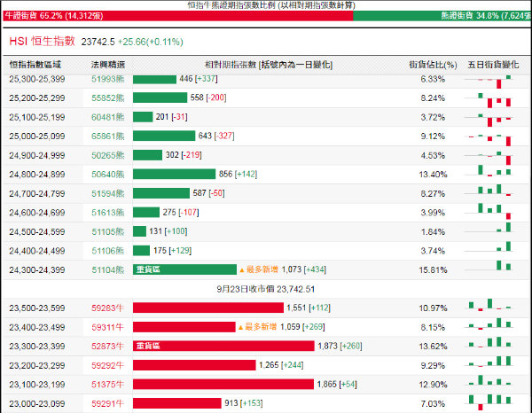The width and height of the screenshot is (532, 413).
Task: Click the green 熊證街貨 34.8% bar
Action: pos(442,16)
